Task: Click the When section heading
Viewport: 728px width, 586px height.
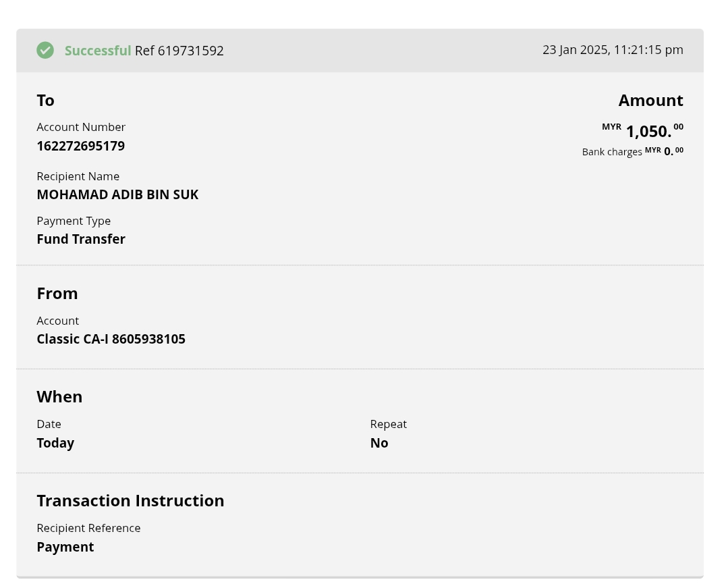Action: point(59,396)
